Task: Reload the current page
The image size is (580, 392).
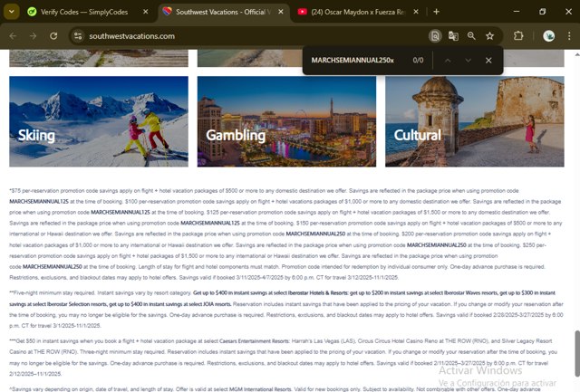Action: click(x=53, y=36)
